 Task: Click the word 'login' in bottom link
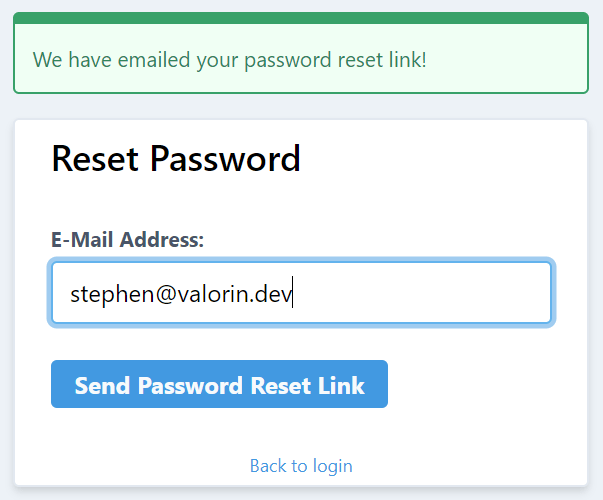[333, 467]
